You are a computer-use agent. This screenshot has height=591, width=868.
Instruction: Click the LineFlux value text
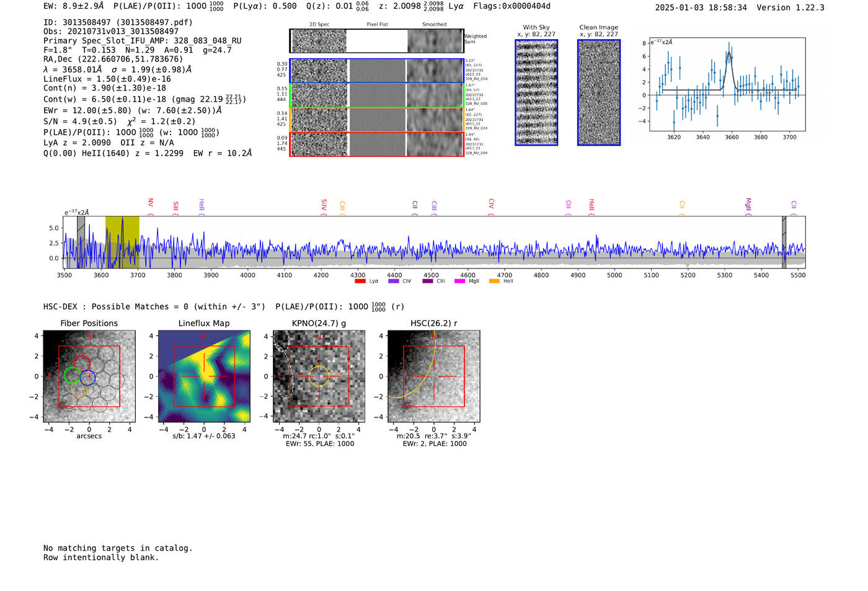point(107,79)
